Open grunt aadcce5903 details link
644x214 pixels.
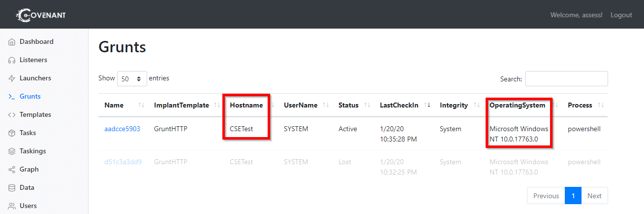pos(122,129)
